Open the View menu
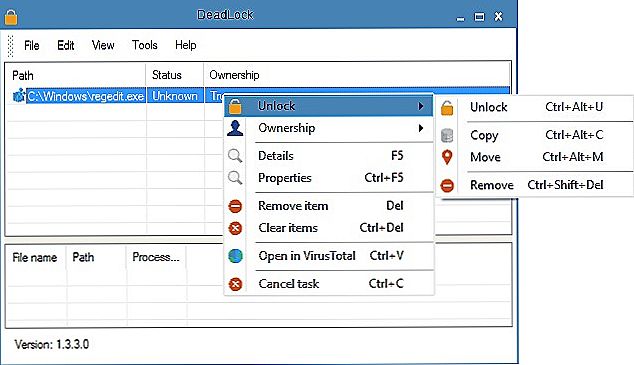Viewport: 634px width, 365px height. [103, 45]
